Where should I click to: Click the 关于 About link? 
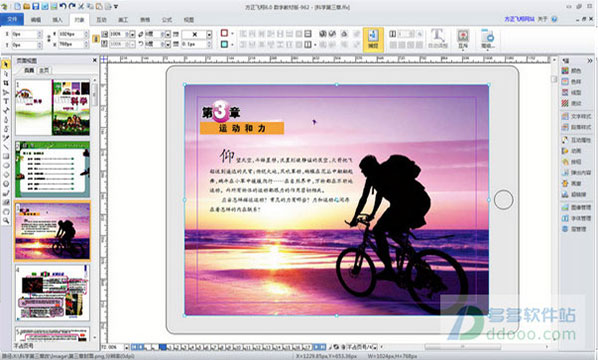[x=542, y=19]
